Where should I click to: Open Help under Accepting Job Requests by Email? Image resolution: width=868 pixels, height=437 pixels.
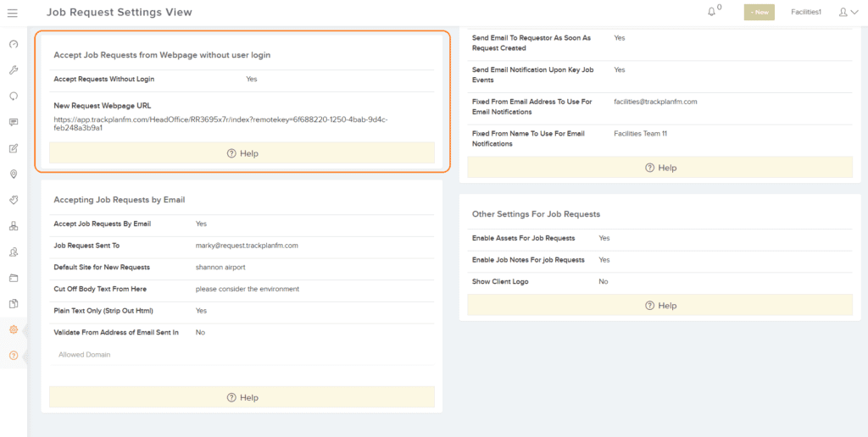coord(242,397)
